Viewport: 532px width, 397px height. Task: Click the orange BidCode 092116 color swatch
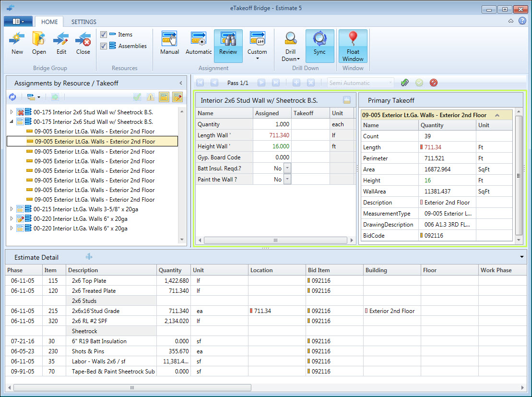422,236
